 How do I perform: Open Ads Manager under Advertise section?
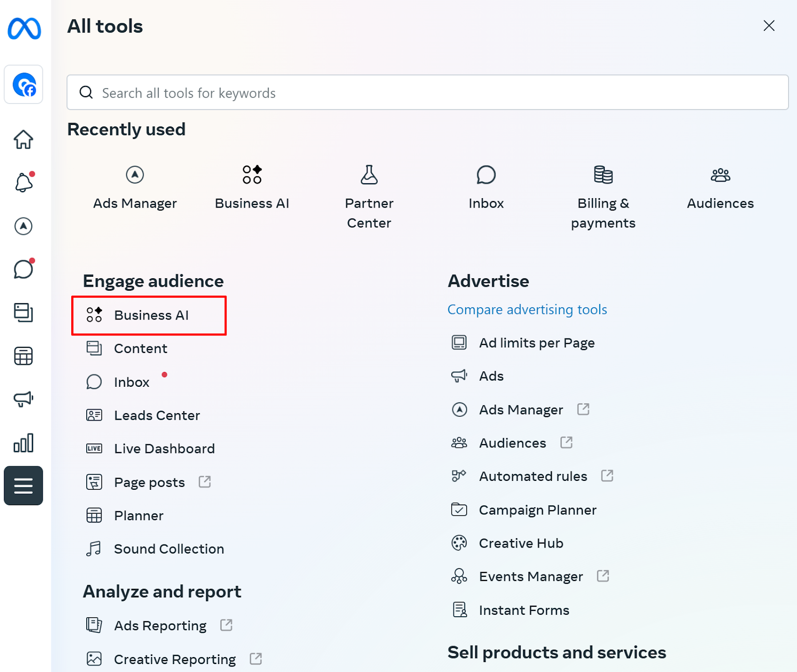click(521, 410)
